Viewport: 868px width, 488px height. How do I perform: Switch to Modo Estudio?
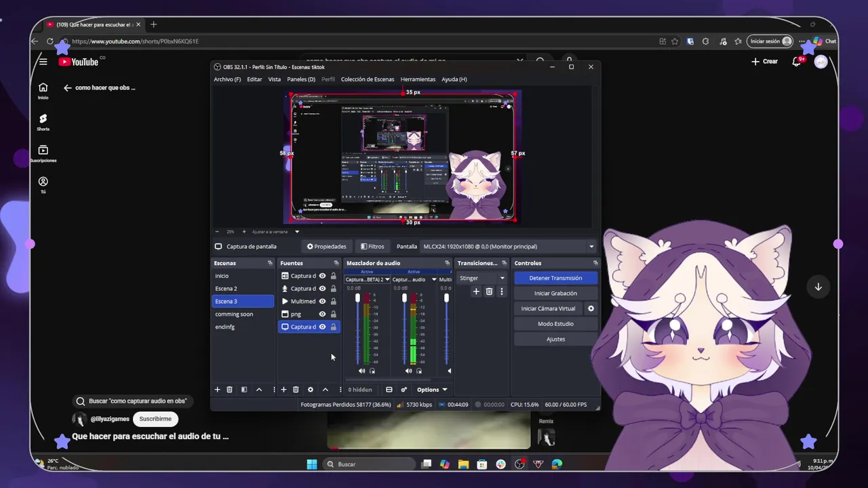pos(555,324)
